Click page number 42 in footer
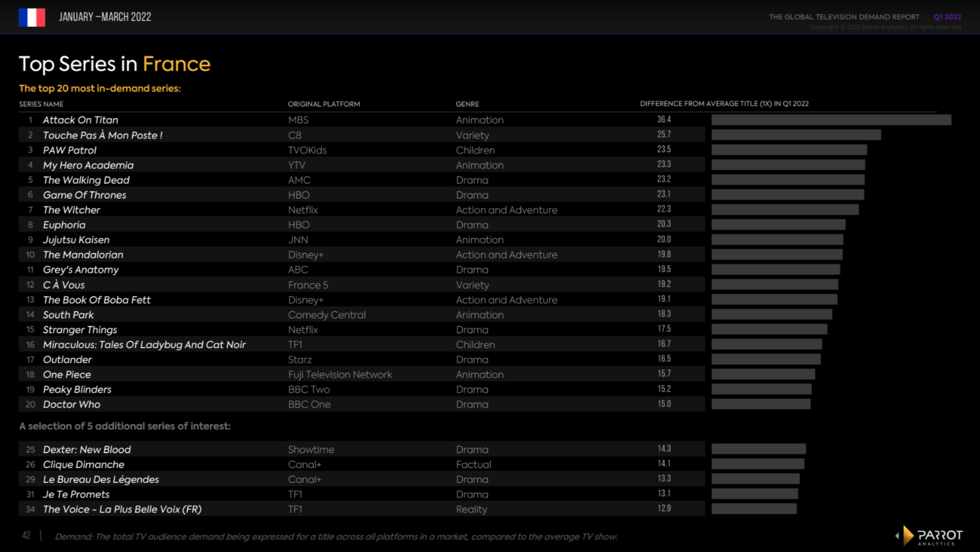Viewport: 980px width, 552px height. point(26,535)
